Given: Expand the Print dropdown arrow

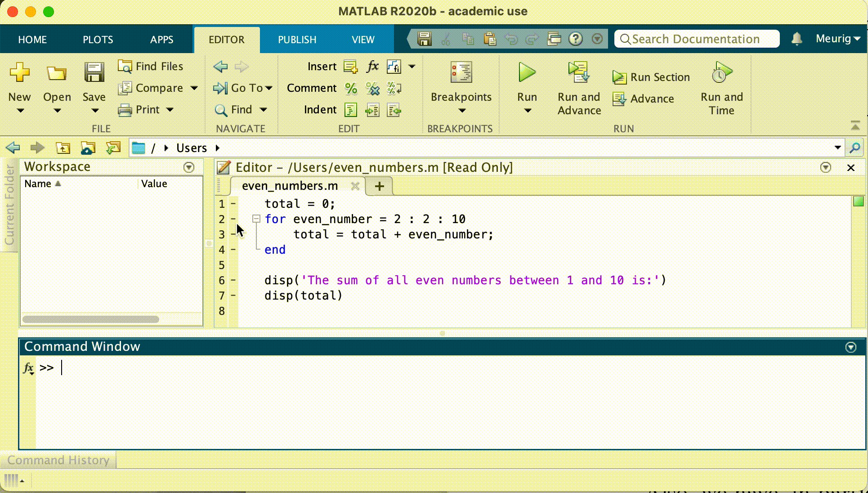Looking at the screenshot, I should coord(170,109).
